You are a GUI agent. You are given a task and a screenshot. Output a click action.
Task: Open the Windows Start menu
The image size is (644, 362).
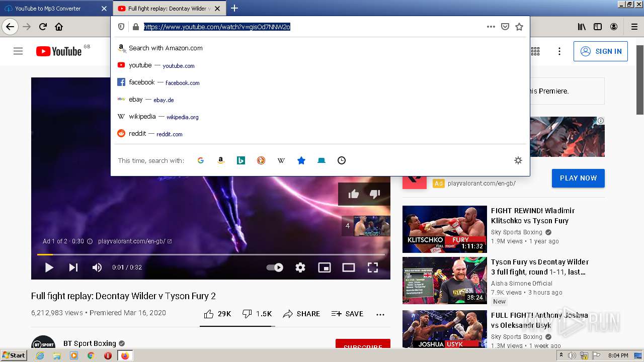click(x=14, y=355)
